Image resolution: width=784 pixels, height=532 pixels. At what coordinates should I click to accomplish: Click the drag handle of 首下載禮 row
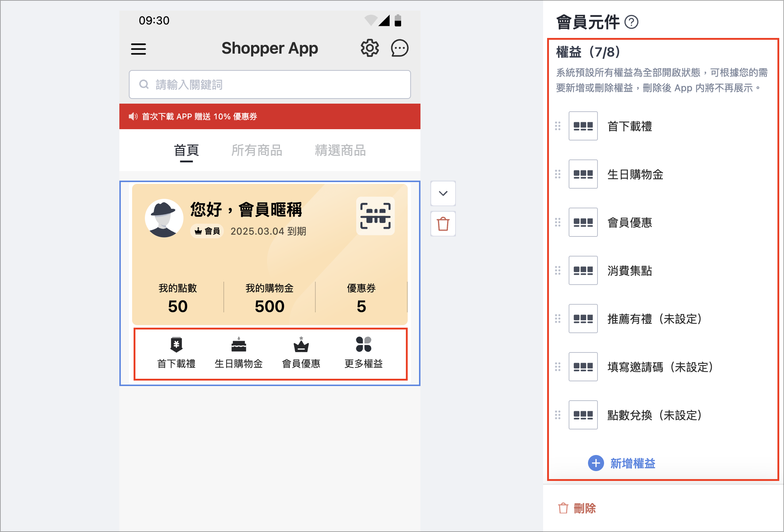pyautogui.click(x=558, y=126)
